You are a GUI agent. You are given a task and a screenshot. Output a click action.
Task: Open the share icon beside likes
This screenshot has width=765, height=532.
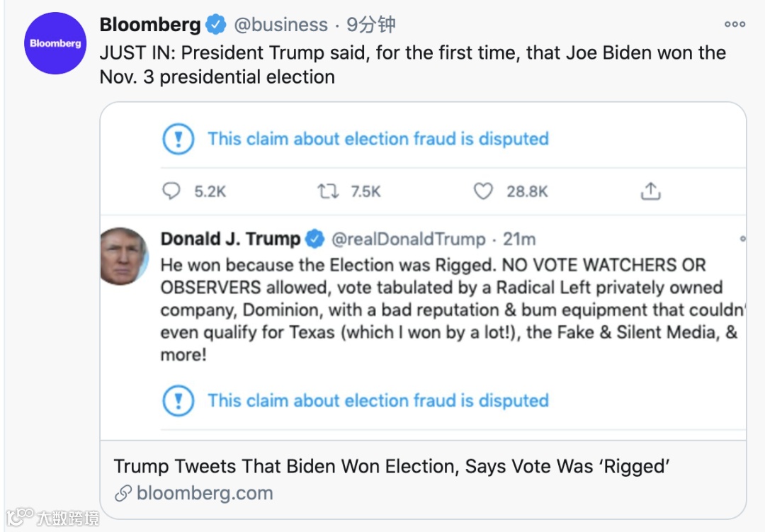(650, 191)
